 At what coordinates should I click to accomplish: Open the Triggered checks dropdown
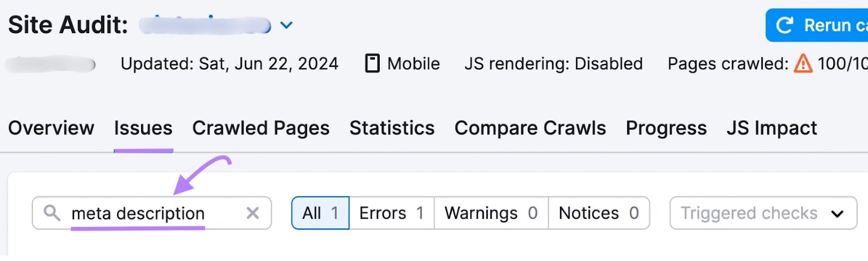click(x=763, y=213)
